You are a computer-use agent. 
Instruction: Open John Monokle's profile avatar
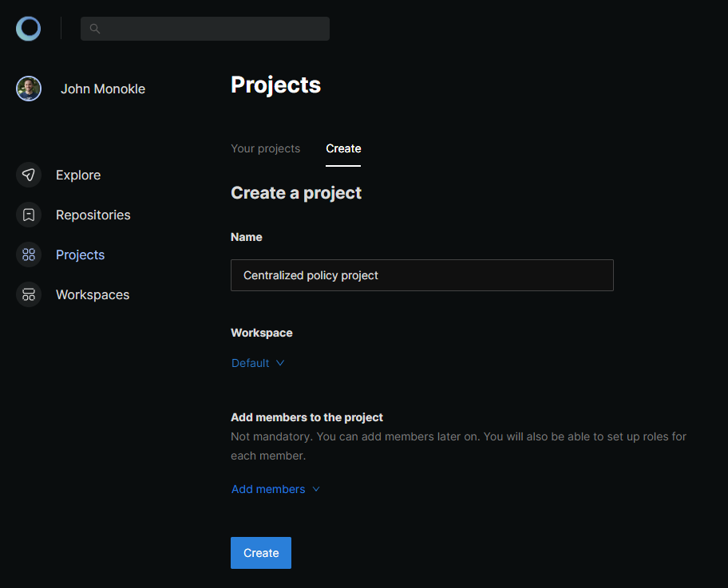pos(29,89)
